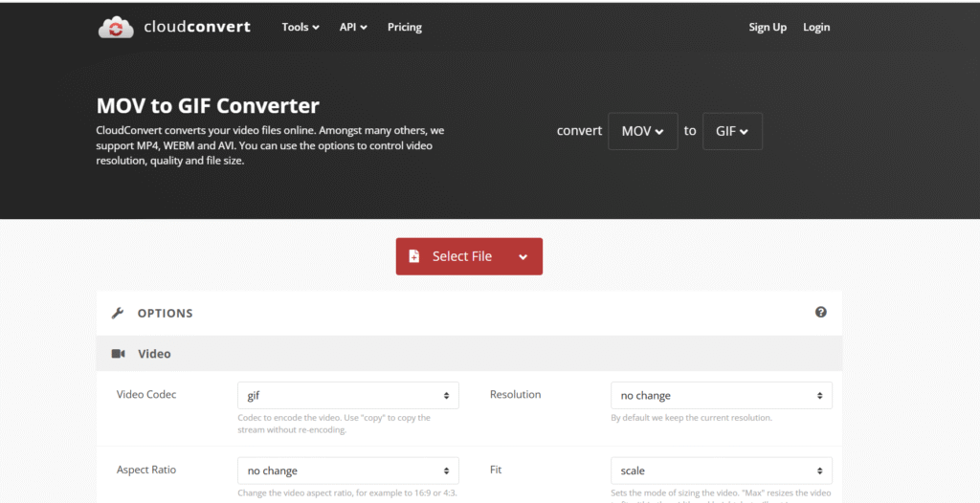Viewport: 980px width, 503px height.
Task: Click the 'Codec to encode the video' hint text
Action: click(x=334, y=424)
